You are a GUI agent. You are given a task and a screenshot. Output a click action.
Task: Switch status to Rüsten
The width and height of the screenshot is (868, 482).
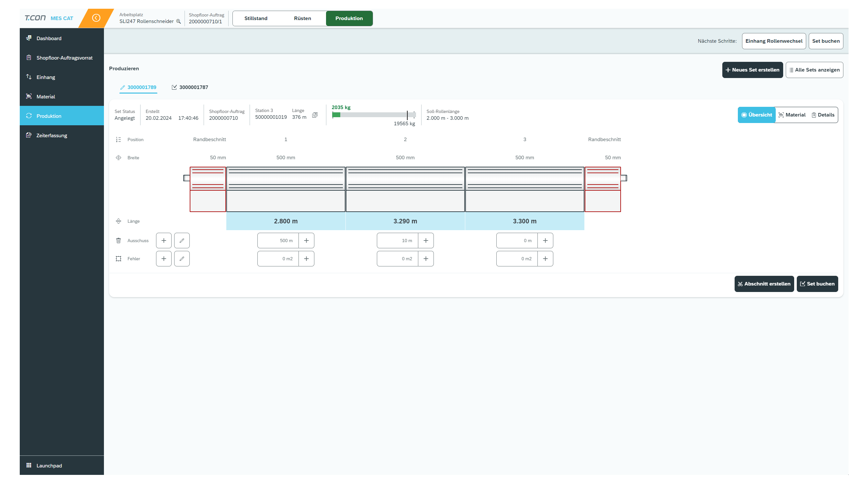pos(302,18)
